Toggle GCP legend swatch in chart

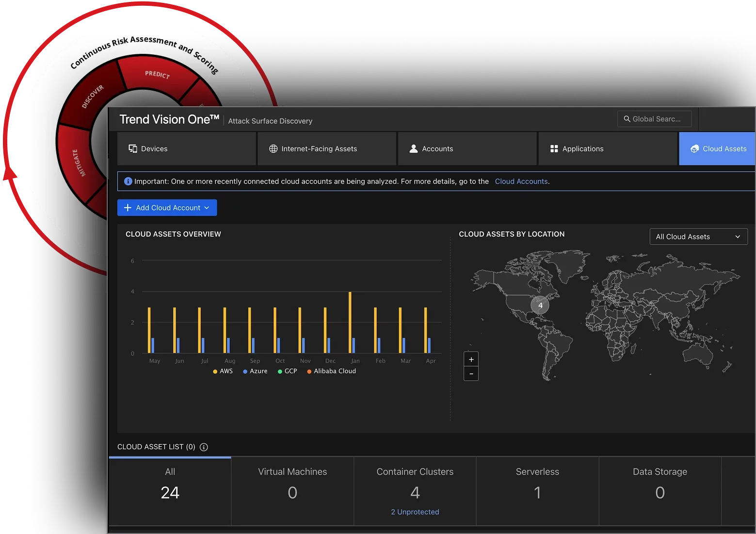tap(280, 372)
